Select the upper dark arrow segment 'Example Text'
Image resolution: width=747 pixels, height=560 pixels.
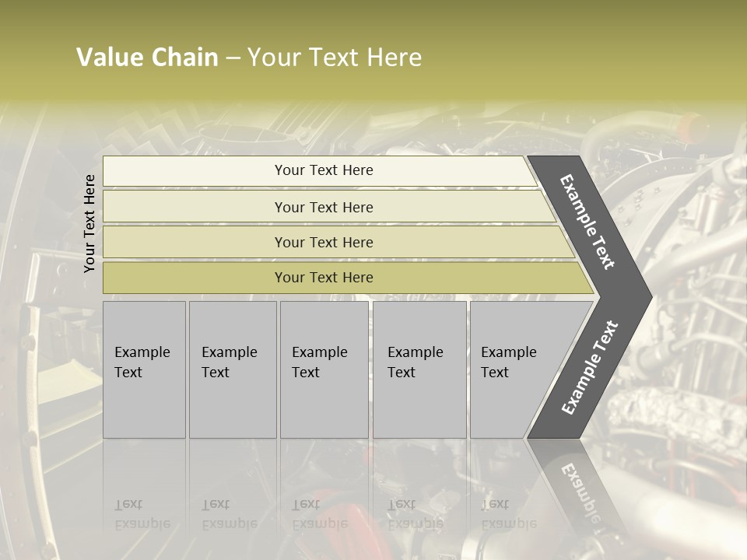(590, 222)
